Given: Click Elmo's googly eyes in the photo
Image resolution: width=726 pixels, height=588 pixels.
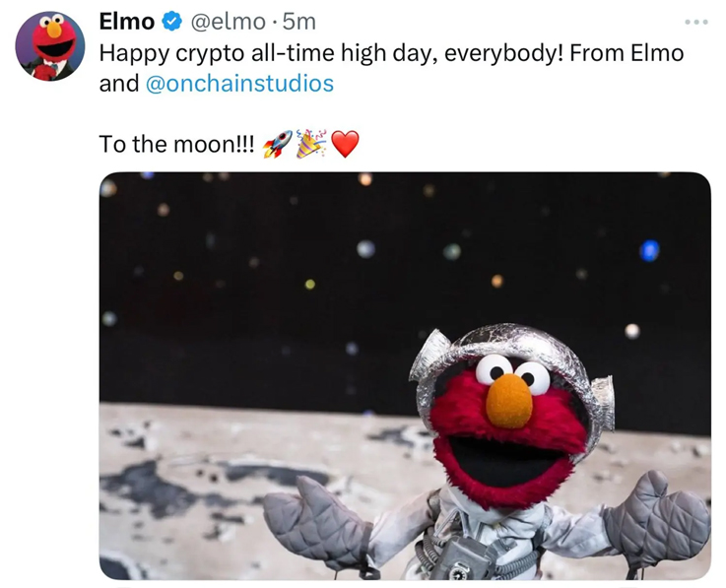Looking at the screenshot, I should (x=512, y=372).
